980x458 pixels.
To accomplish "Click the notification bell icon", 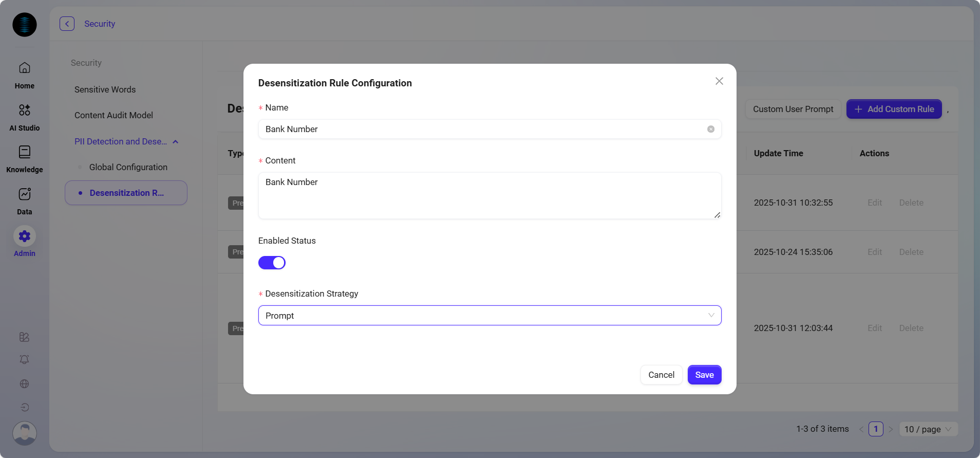I will 24,360.
